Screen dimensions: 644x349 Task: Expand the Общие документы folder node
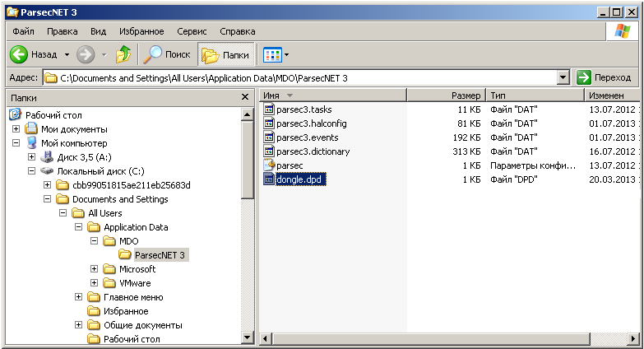click(x=78, y=325)
